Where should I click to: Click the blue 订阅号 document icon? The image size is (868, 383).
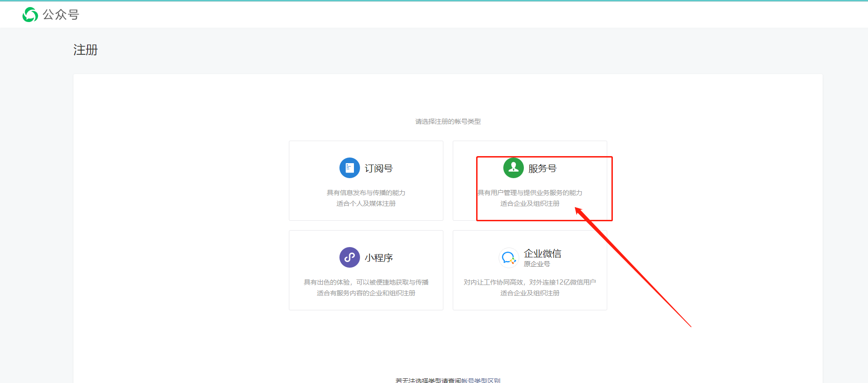coord(350,168)
